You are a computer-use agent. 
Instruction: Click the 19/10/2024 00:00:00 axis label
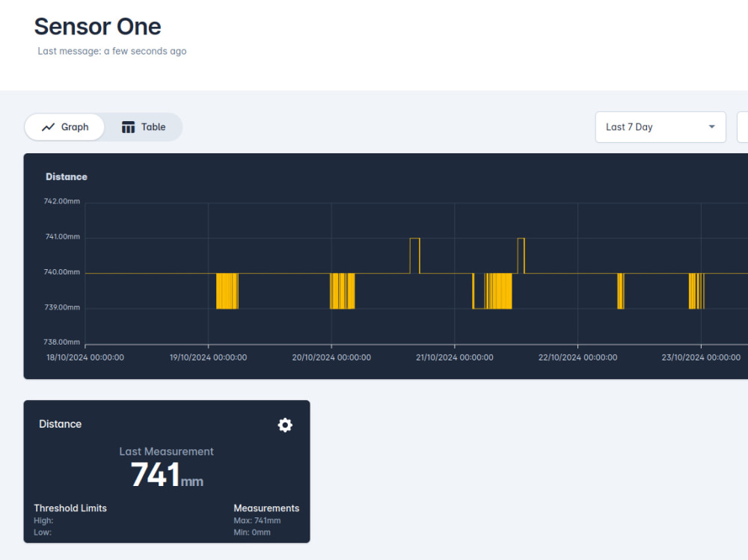(208, 357)
